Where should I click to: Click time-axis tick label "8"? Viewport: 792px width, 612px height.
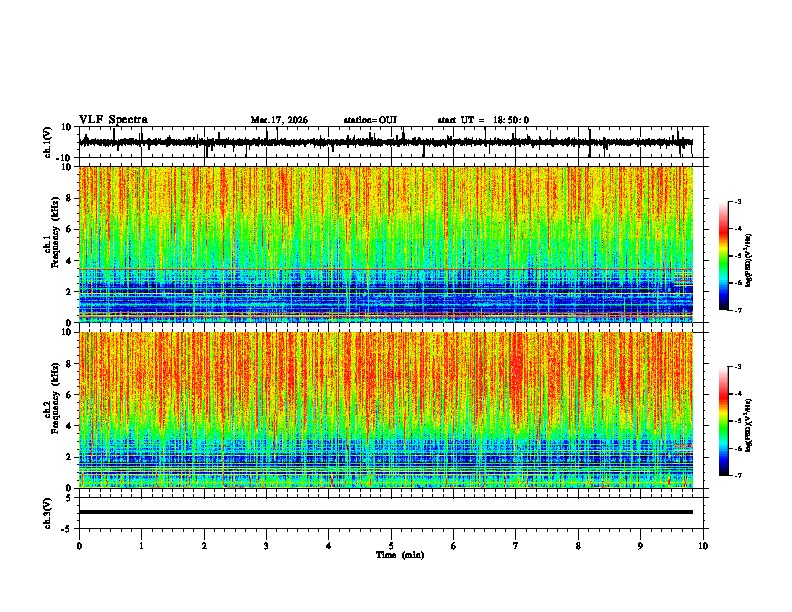(578, 546)
